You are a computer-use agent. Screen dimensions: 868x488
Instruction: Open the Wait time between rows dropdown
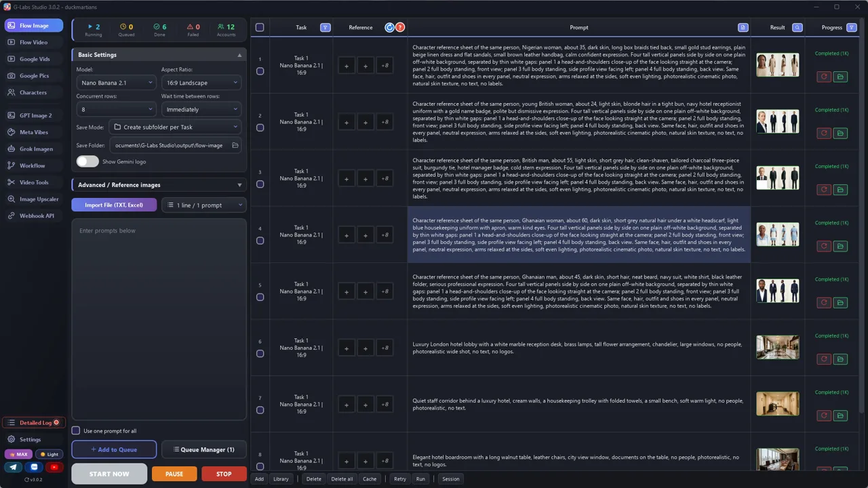[201, 109]
